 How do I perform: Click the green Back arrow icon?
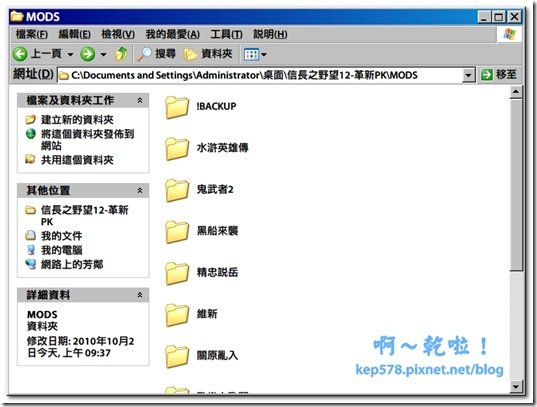click(20, 54)
